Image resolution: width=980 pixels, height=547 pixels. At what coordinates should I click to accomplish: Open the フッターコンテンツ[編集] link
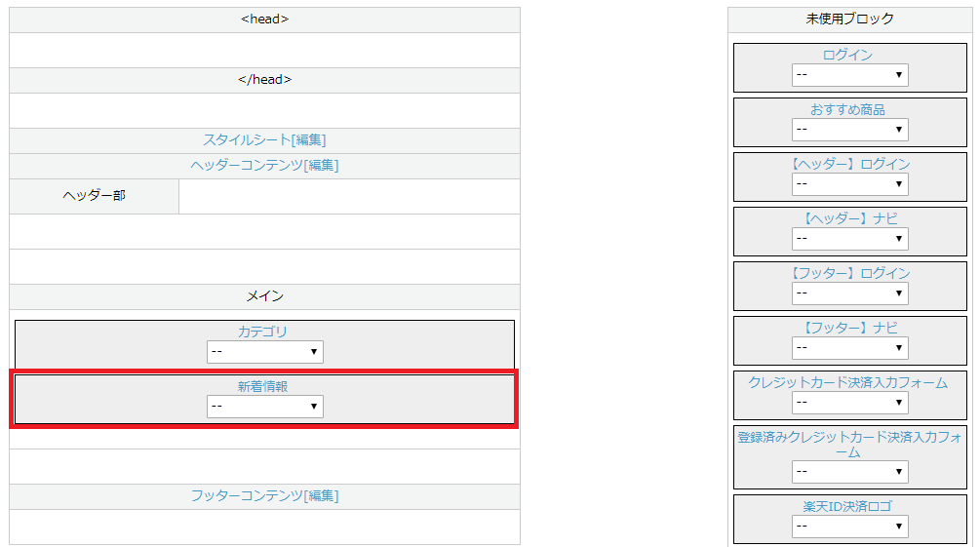tap(264, 496)
